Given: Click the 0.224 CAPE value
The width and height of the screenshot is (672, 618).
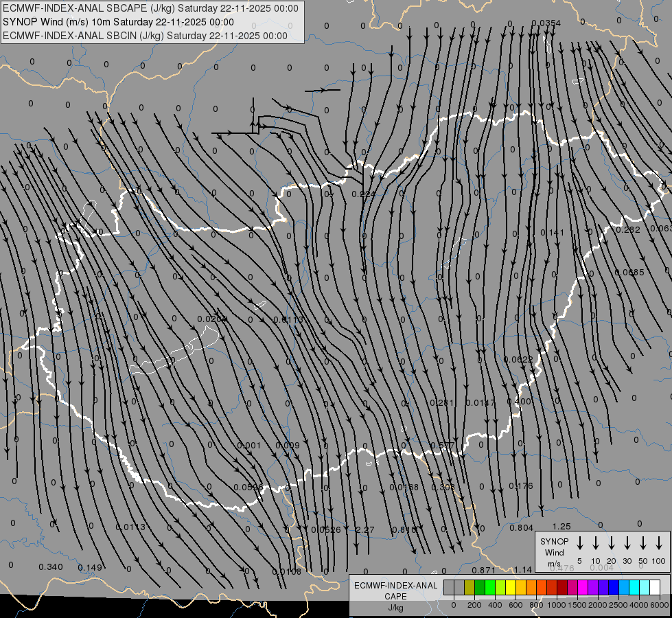Looking at the screenshot, I should point(363,194).
